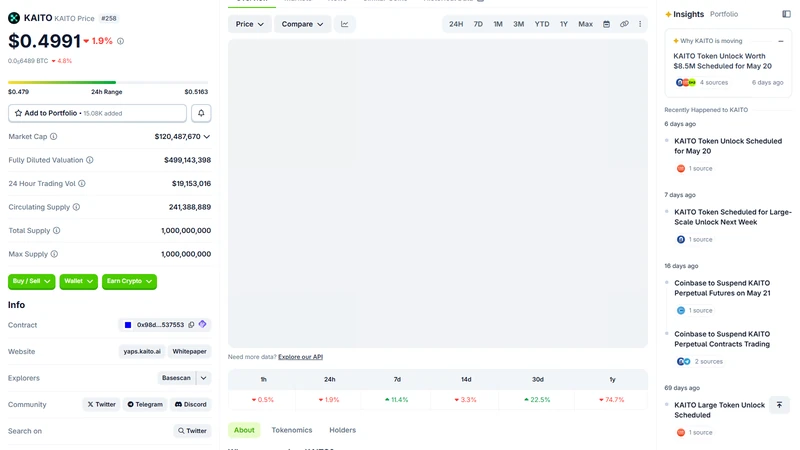Select the 24H chart range
This screenshot has width=800, height=450.
[x=456, y=24]
